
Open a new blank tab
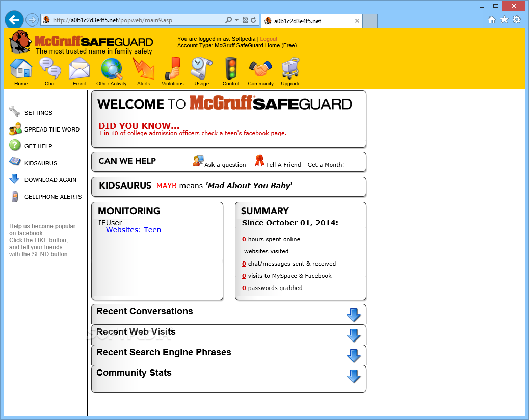pos(370,21)
